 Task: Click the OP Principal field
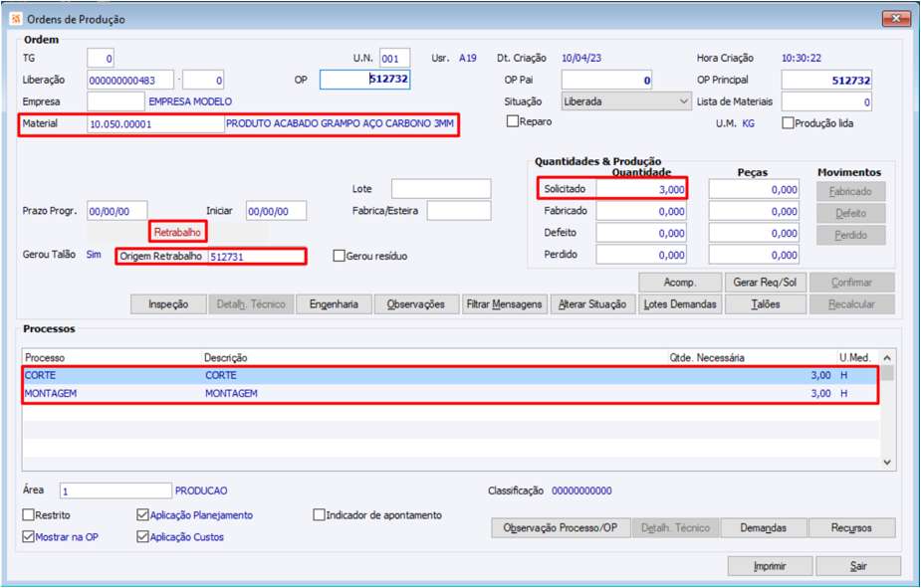click(826, 80)
